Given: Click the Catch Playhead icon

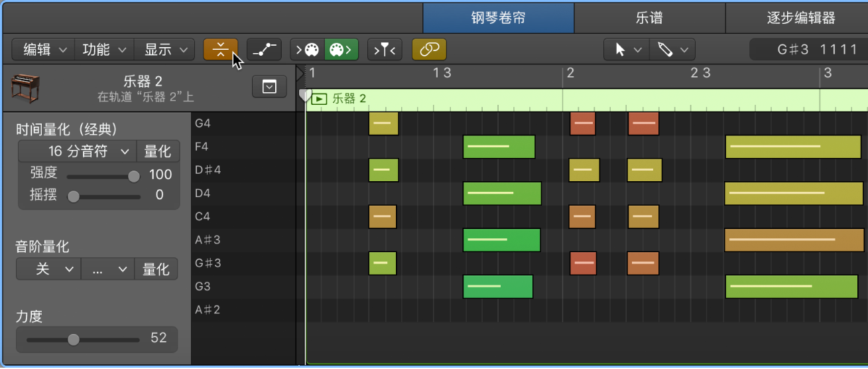Looking at the screenshot, I should coord(385,50).
